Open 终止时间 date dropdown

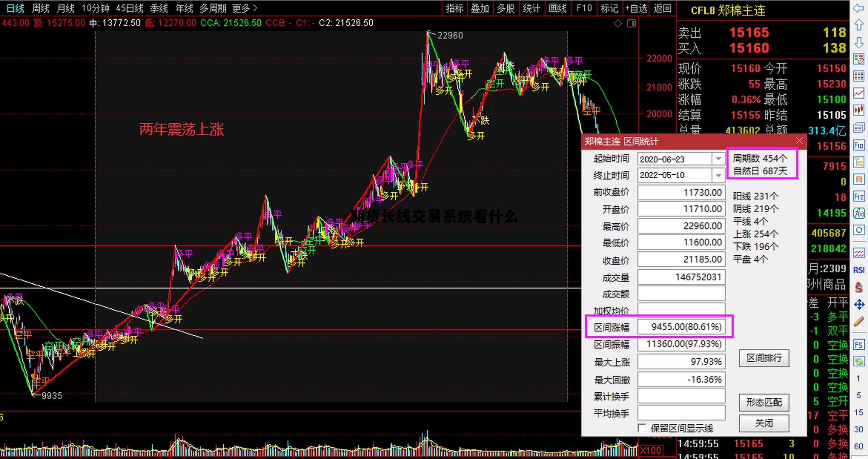pyautogui.click(x=718, y=175)
